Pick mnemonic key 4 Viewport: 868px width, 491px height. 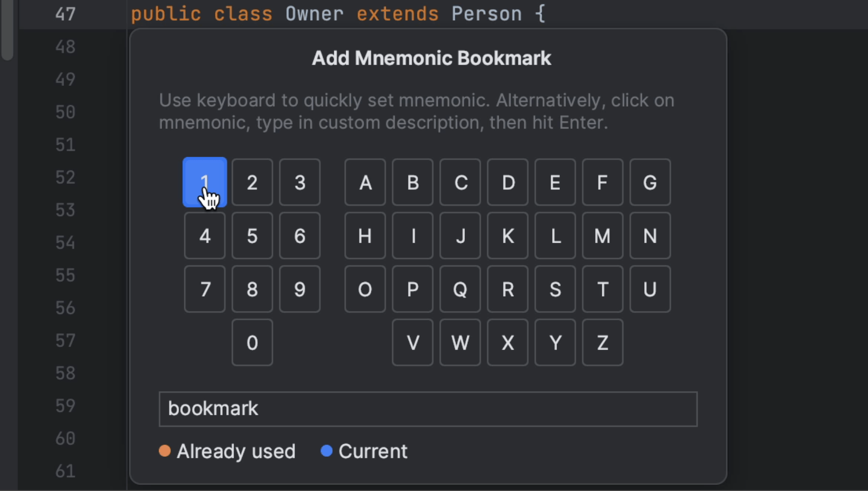(x=204, y=236)
